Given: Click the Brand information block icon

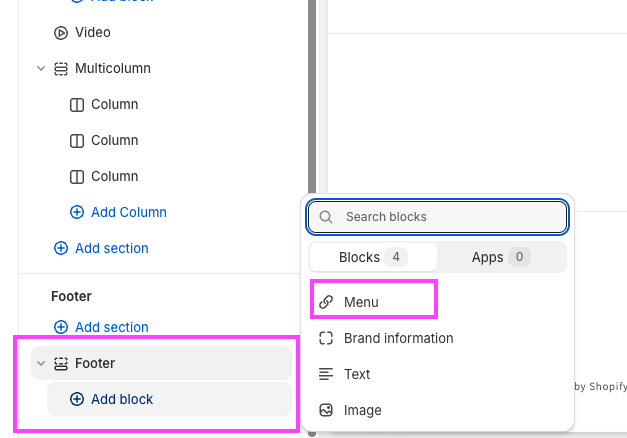Looking at the screenshot, I should [x=325, y=338].
